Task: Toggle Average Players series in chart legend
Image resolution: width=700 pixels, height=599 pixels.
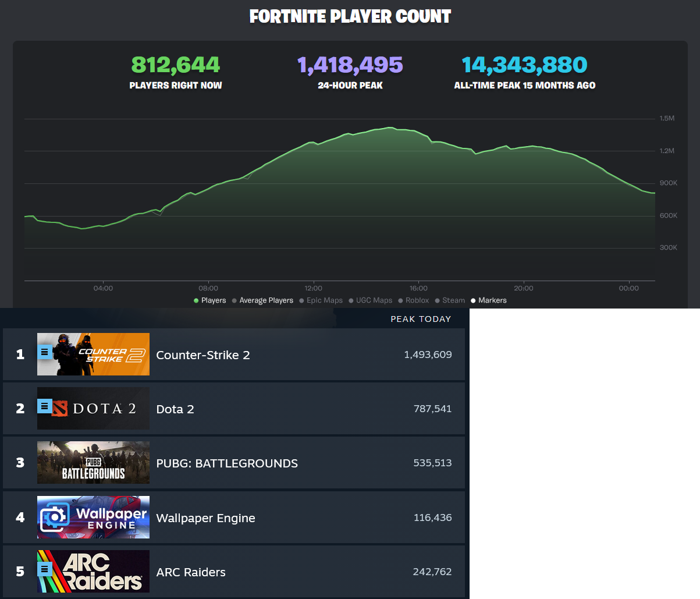Action: [262, 300]
